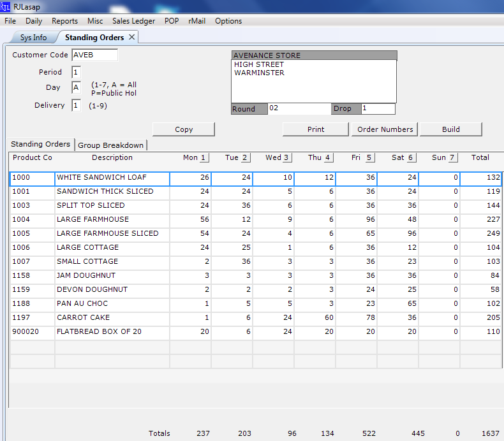Open the POP menu

click(x=172, y=21)
